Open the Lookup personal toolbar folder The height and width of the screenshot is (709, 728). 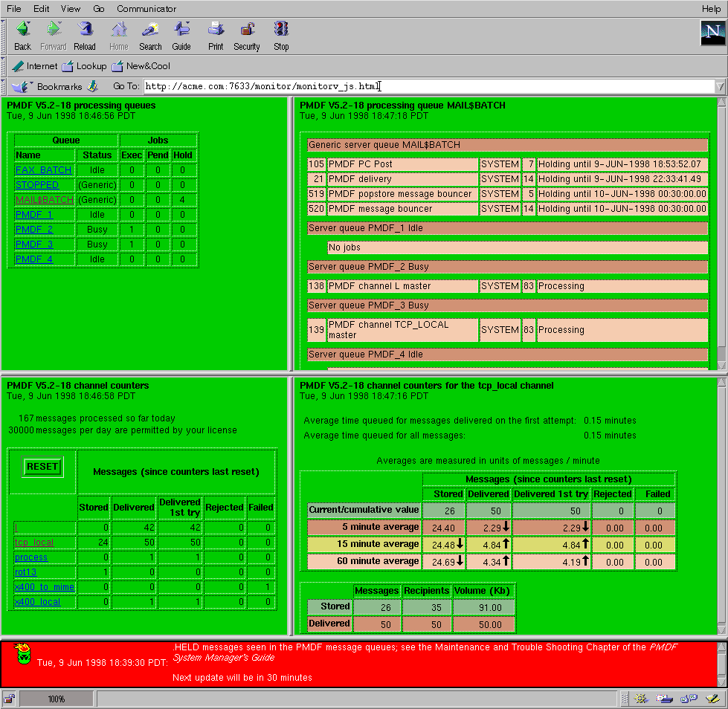point(85,66)
